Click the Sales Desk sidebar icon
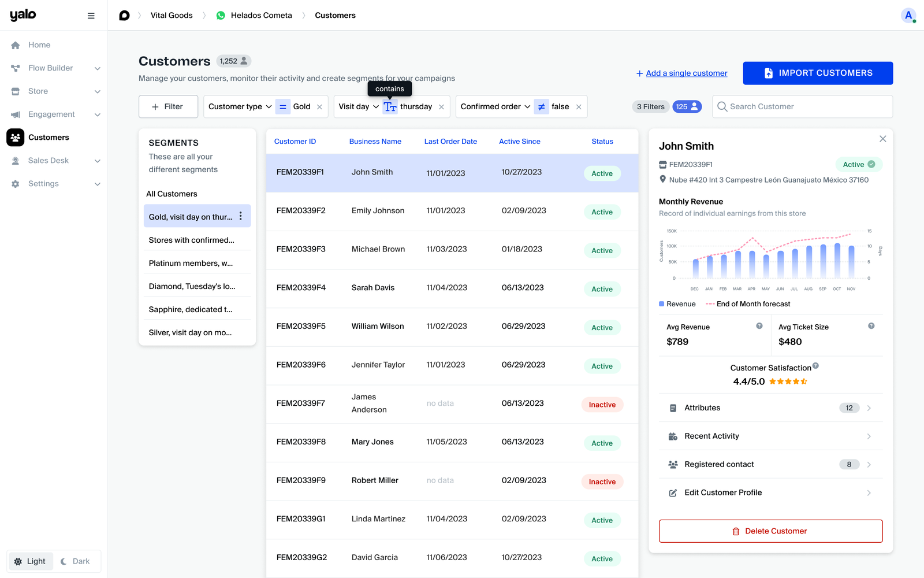 coord(16,161)
